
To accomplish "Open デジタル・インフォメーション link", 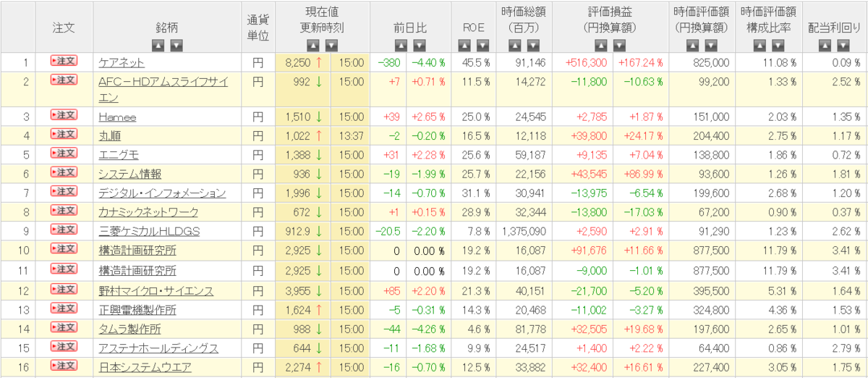I will pyautogui.click(x=162, y=193).
